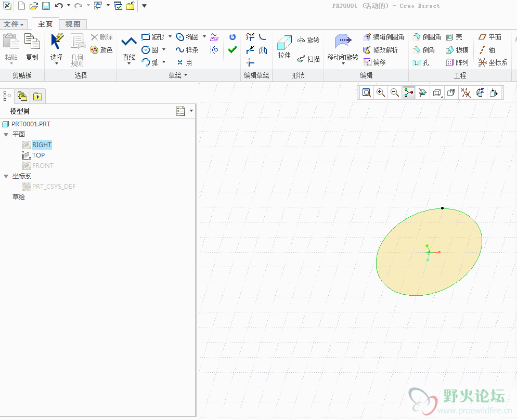Show the model tree tab
This screenshot has height=420, width=517.
coord(7,96)
